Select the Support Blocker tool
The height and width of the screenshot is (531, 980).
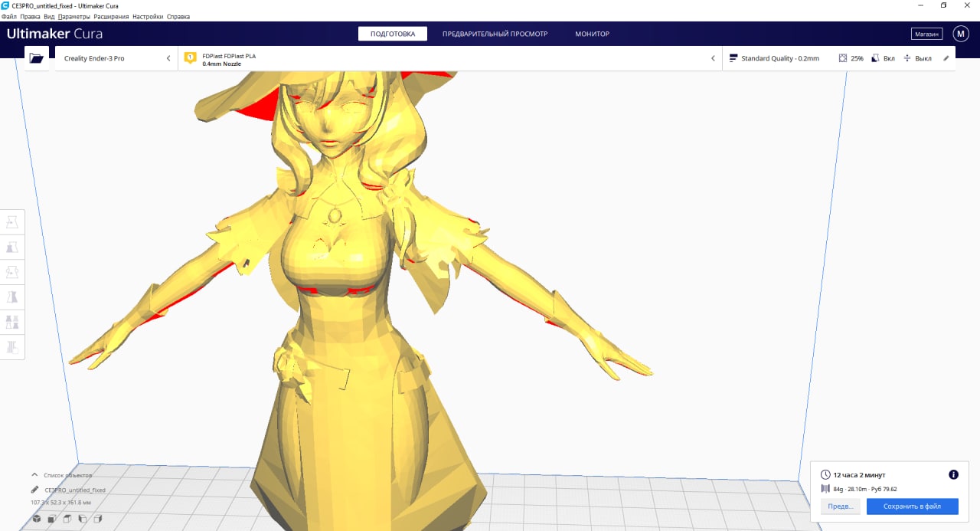[12, 346]
